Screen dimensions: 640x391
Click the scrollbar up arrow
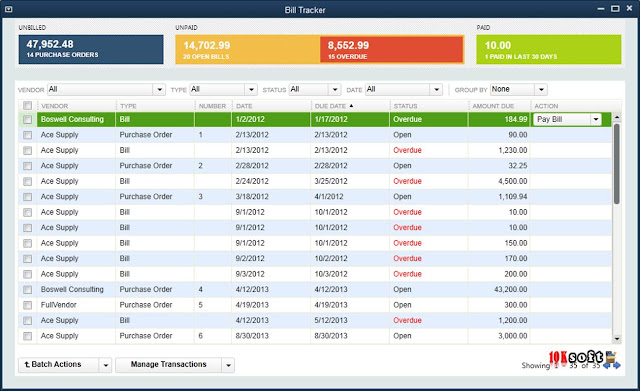coord(617,117)
